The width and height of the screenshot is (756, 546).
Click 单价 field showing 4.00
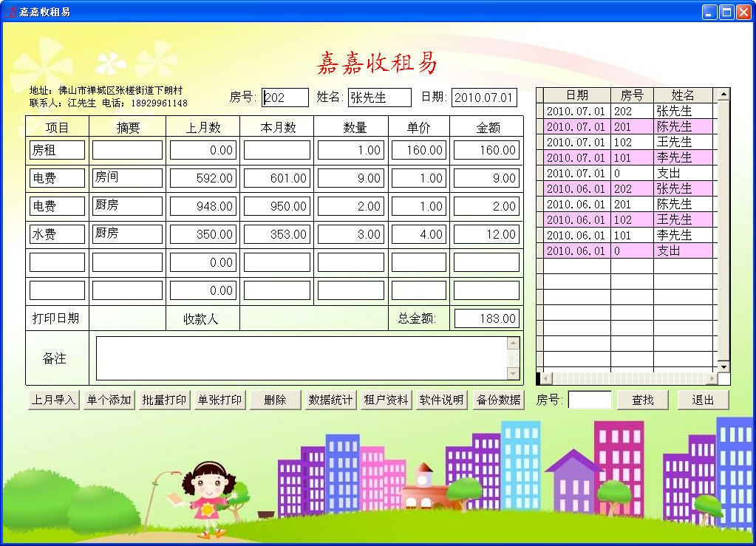coord(419,233)
